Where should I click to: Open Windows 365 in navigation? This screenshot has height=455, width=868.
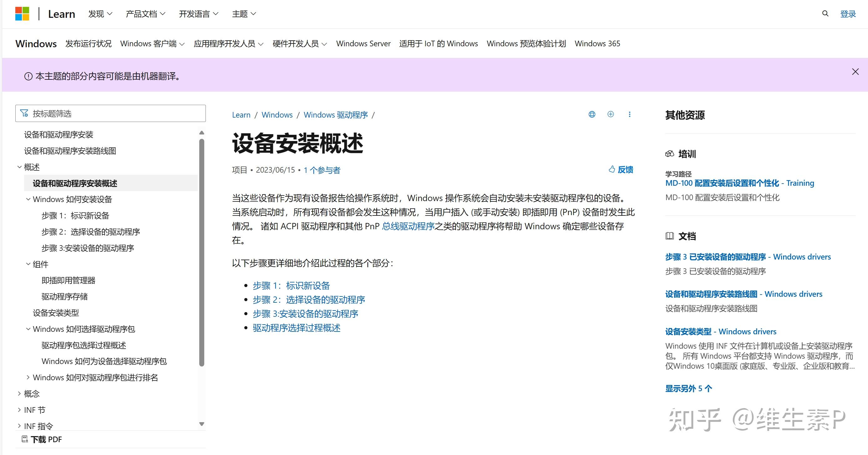(597, 44)
